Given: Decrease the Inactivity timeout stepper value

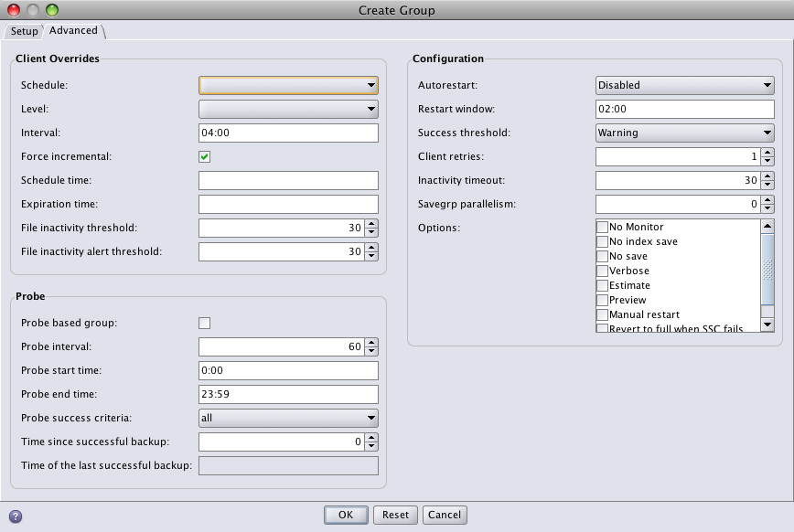Looking at the screenshot, I should 767,185.
